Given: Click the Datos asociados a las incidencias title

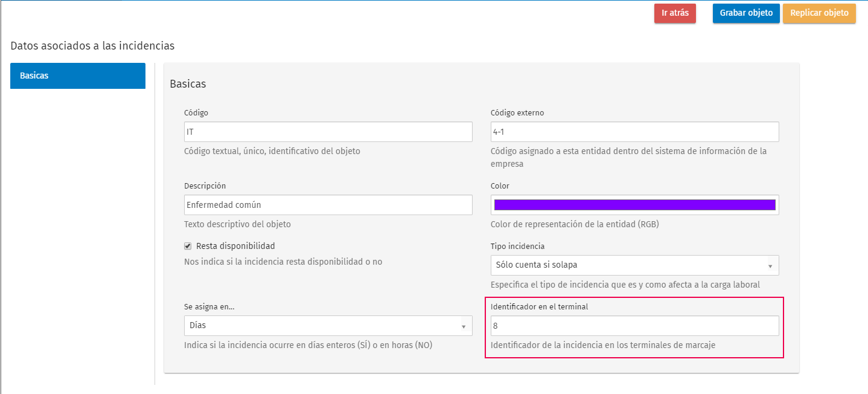Looking at the screenshot, I should tap(92, 45).
